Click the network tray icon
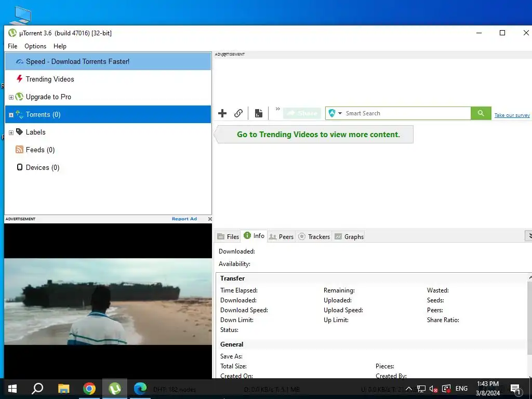This screenshot has width=532, height=399. [421, 389]
